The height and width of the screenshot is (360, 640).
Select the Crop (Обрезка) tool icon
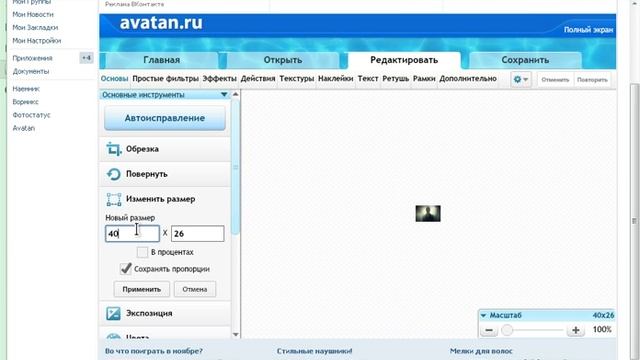tap(114, 149)
